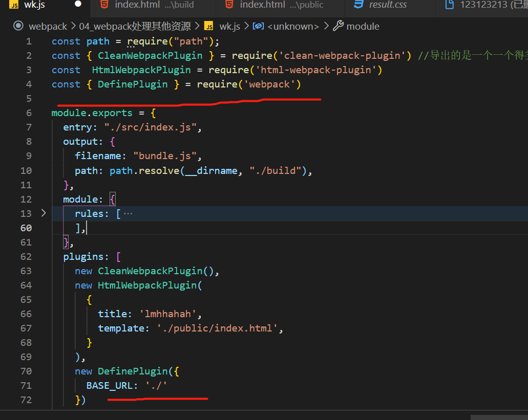Screen dimensions: 528x420
Task: Select module property in breadcrumb
Action: [x=363, y=26]
